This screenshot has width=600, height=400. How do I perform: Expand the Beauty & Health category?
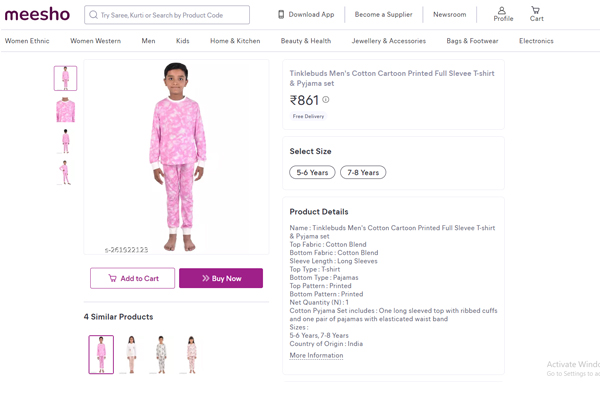coord(306,41)
